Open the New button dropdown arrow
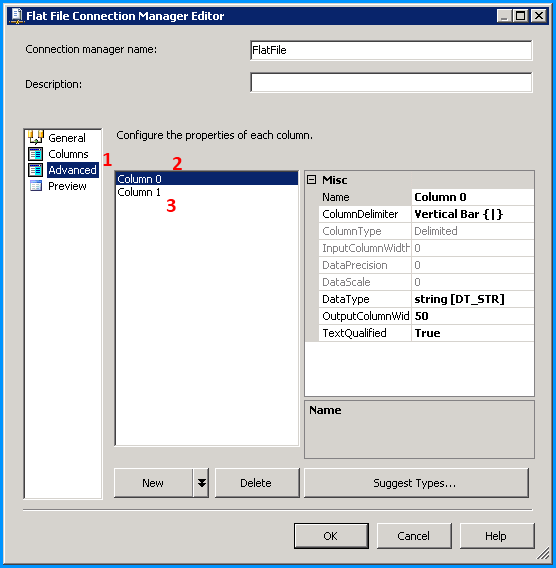Viewport: 556px width, 568px height. 201,483
